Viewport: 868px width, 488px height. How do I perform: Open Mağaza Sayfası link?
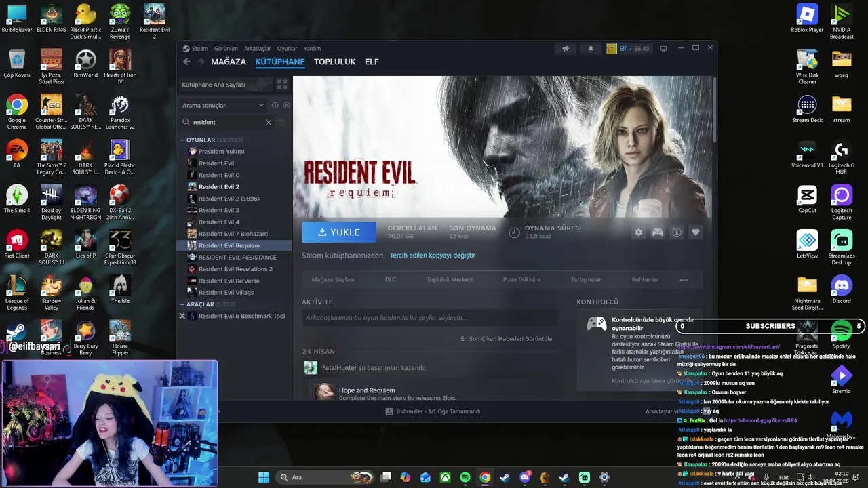tap(333, 279)
